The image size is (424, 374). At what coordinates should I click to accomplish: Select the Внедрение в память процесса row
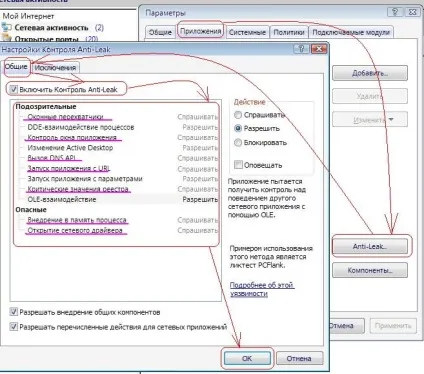click(x=117, y=220)
